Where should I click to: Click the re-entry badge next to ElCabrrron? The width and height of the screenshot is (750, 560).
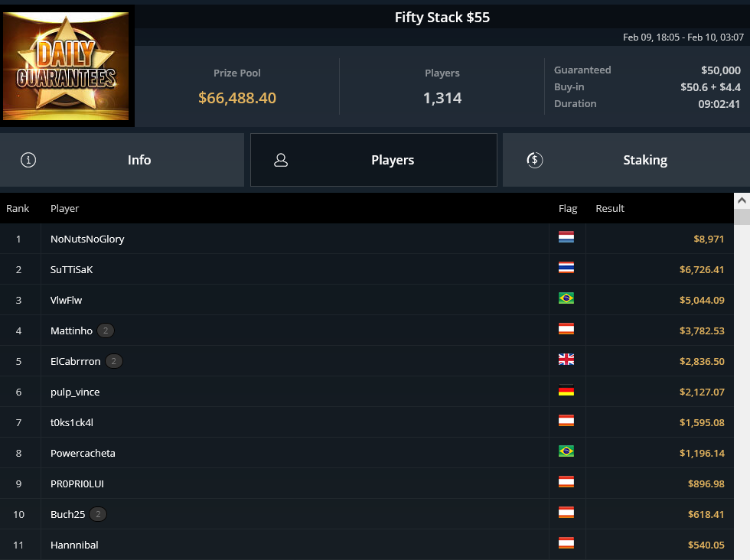pyautogui.click(x=114, y=361)
